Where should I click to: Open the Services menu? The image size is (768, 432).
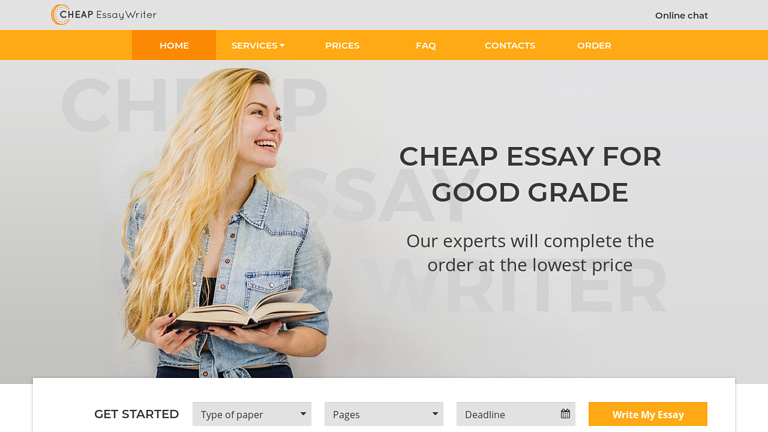pos(258,45)
